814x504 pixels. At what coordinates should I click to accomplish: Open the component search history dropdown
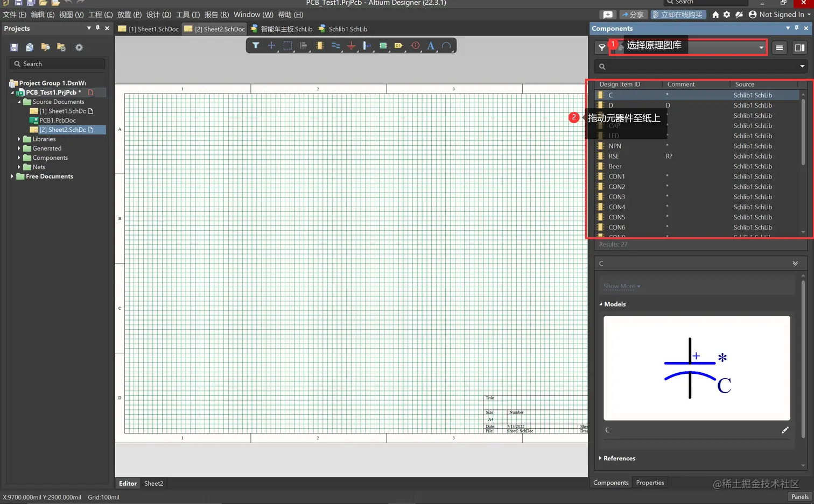[x=802, y=67]
